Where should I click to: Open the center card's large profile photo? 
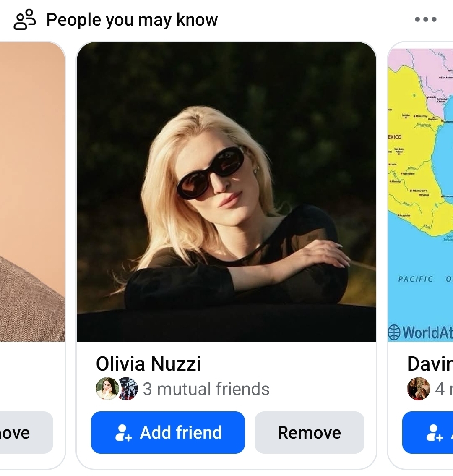click(x=226, y=192)
